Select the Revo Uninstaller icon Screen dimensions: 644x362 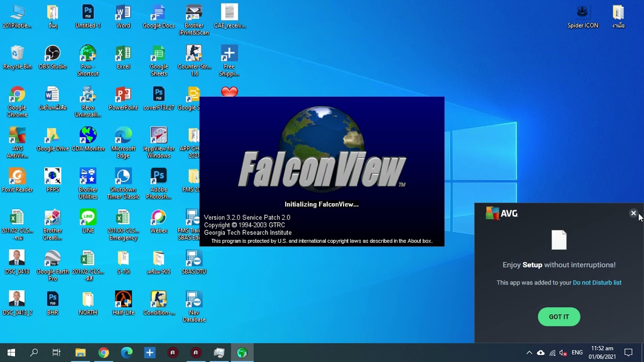(x=88, y=102)
